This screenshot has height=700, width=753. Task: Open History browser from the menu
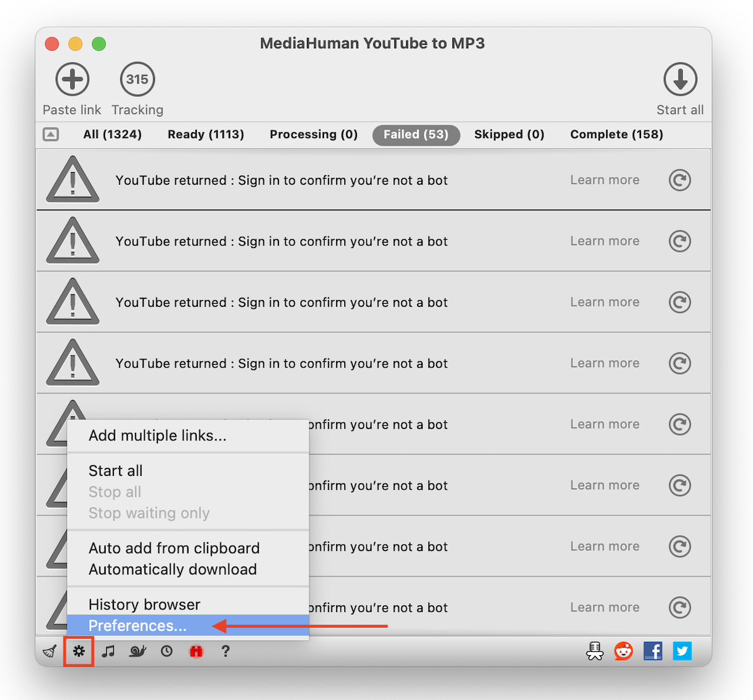click(188, 604)
